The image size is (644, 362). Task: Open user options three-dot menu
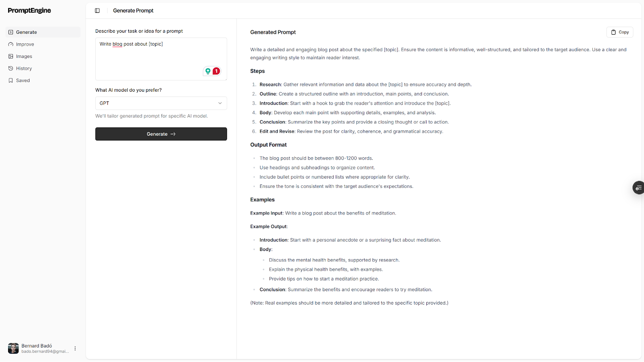(75, 348)
